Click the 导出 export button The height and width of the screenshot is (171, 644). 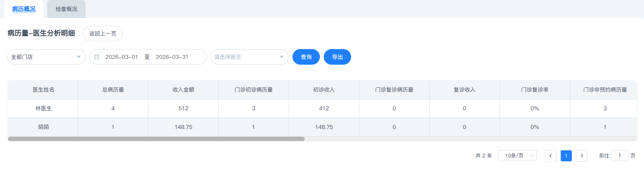click(337, 57)
